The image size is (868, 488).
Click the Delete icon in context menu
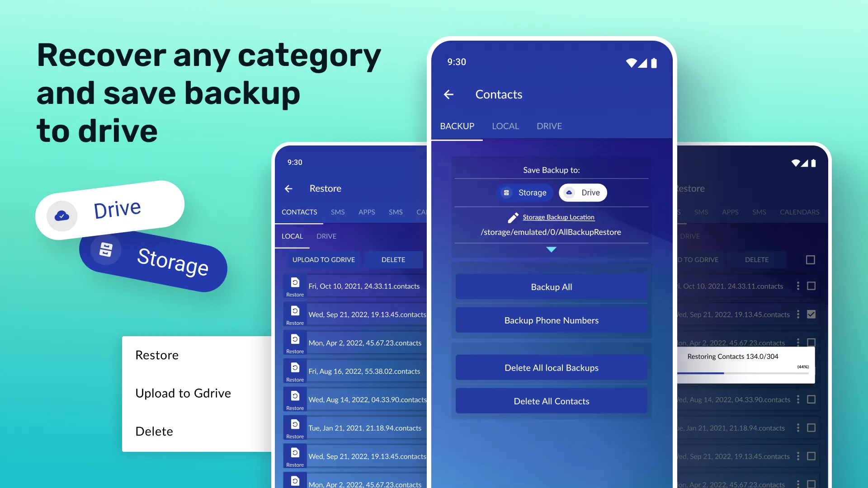pos(154,430)
